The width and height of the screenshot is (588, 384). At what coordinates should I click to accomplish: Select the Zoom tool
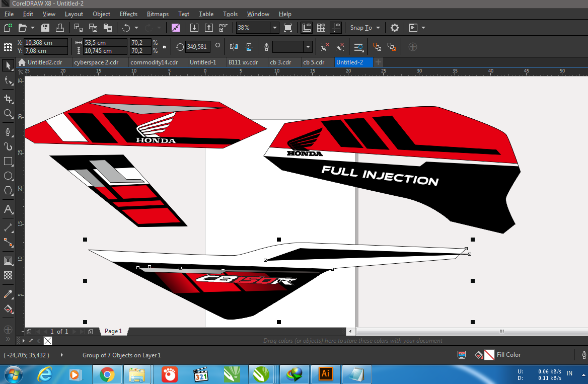point(8,114)
